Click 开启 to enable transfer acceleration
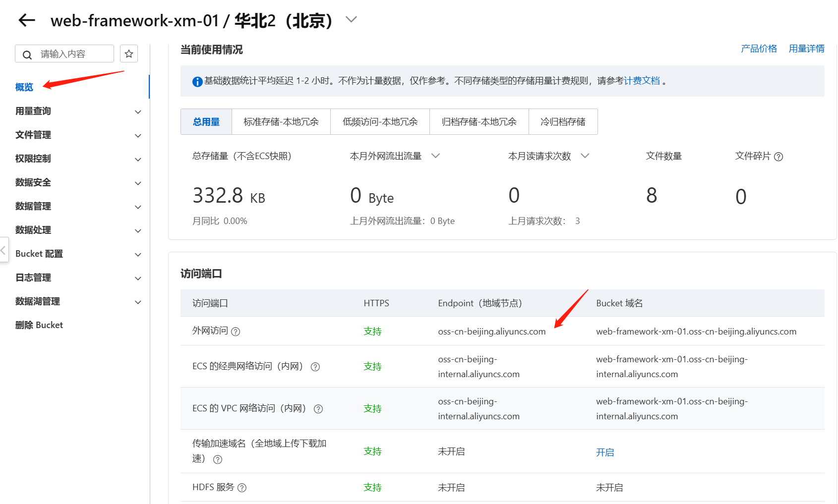 click(604, 451)
